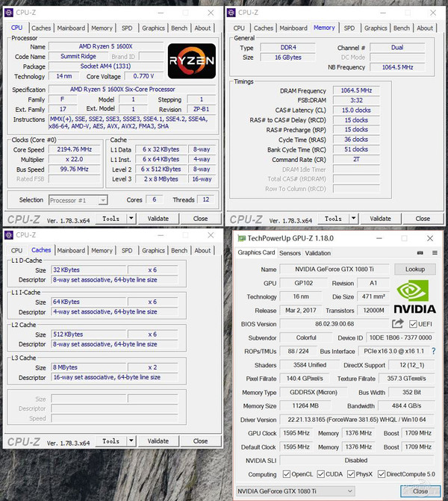The height and width of the screenshot is (501, 448).
Task: Click the CAS# Latency 15.0 clocks value
Action: click(x=356, y=111)
